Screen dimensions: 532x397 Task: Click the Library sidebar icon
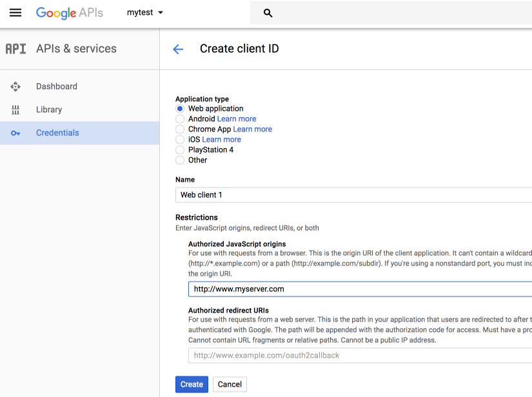click(15, 110)
